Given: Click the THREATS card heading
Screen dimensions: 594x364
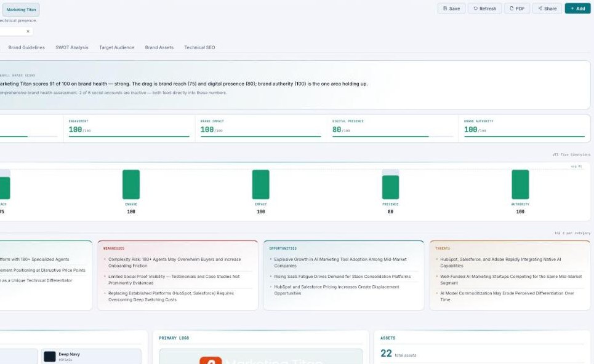Looking at the screenshot, I should coord(443,248).
